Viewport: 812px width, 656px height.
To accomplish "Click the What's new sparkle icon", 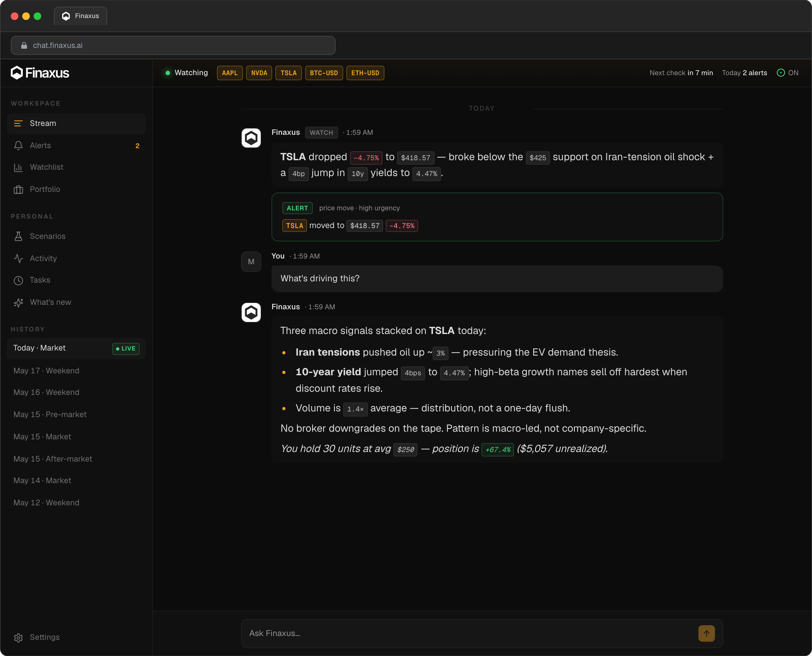I will [x=18, y=303].
